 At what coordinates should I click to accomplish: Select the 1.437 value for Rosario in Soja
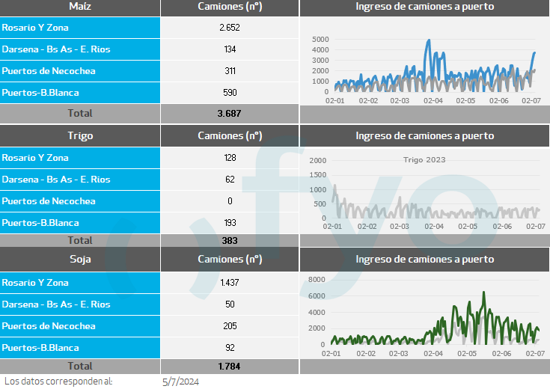[230, 283]
